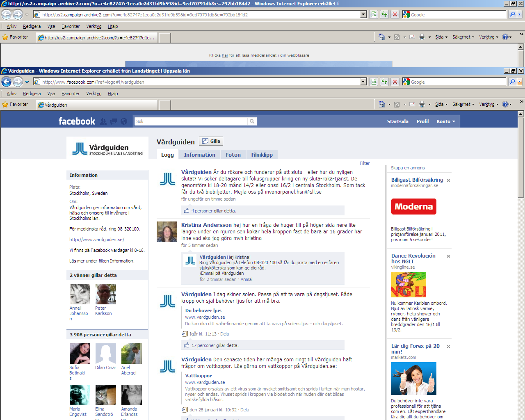Click Kristina Andersson profile picture
Image resolution: width=525 pixels, height=420 pixels.
click(167, 232)
